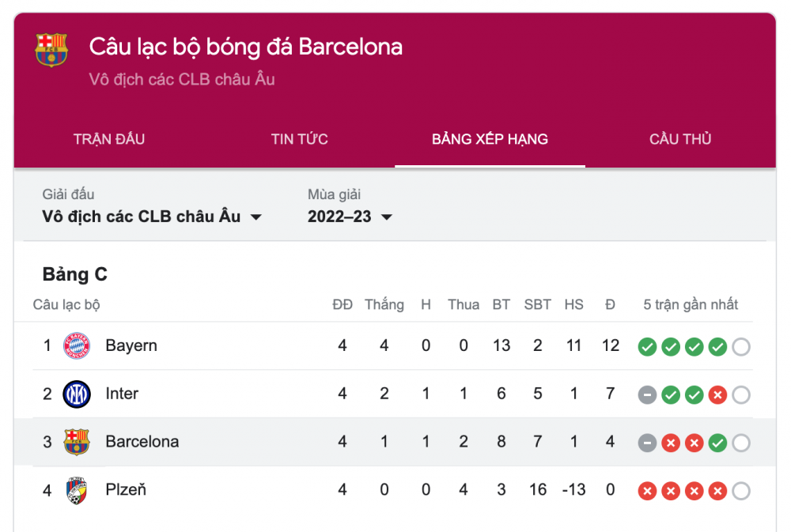Screen dimensions: 791x532
Task: Click the Plzeň club logo
Action: pyautogui.click(x=77, y=491)
